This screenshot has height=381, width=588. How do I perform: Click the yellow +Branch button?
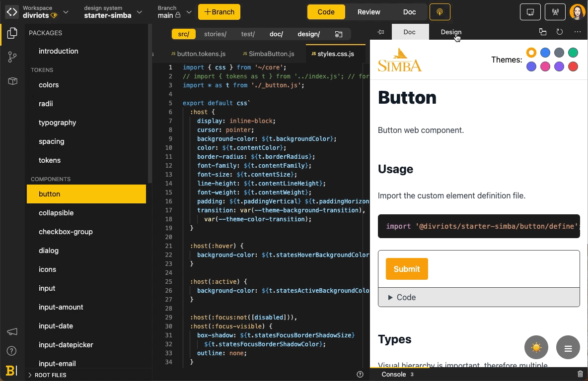click(219, 12)
